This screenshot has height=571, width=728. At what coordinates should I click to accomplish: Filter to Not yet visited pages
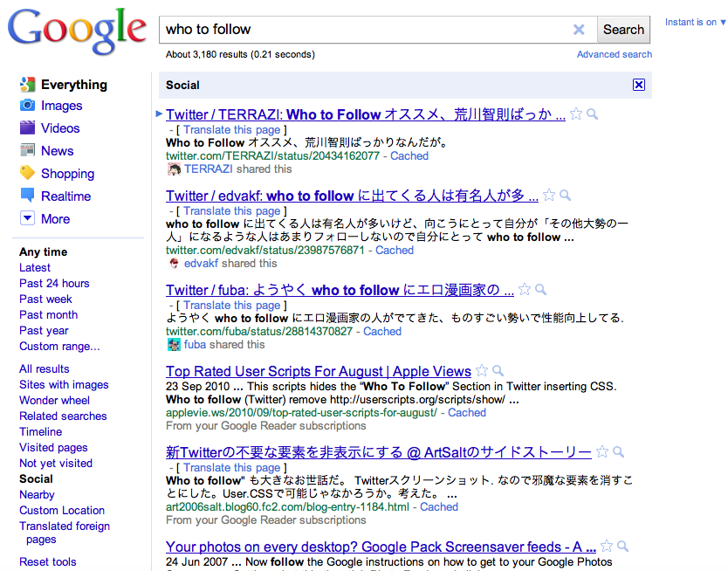click(x=56, y=464)
